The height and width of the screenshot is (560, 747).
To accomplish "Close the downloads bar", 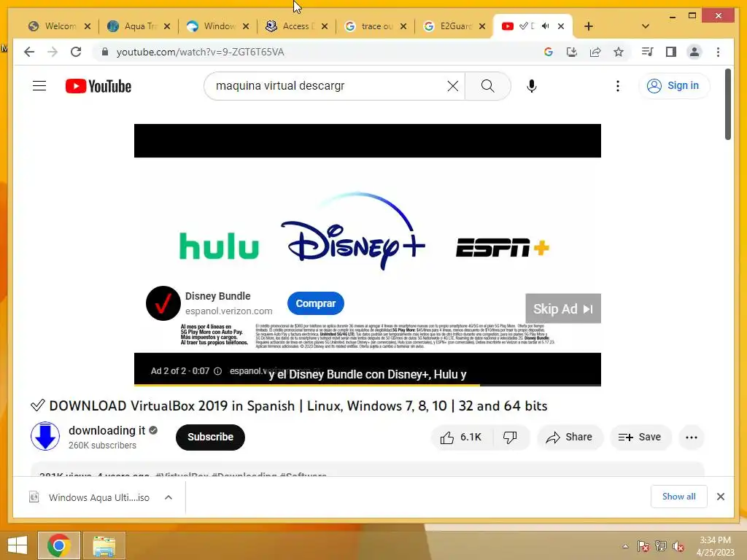I will coord(721,497).
